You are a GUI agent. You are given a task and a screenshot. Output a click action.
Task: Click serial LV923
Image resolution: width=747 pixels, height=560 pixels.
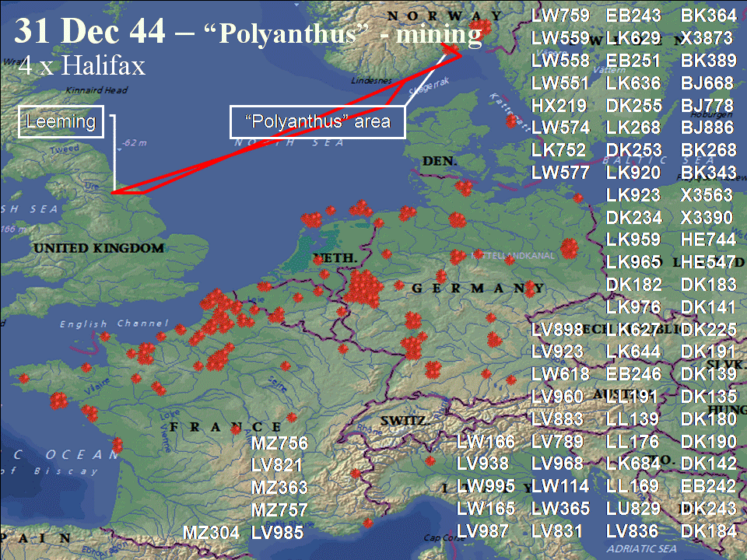(557, 352)
